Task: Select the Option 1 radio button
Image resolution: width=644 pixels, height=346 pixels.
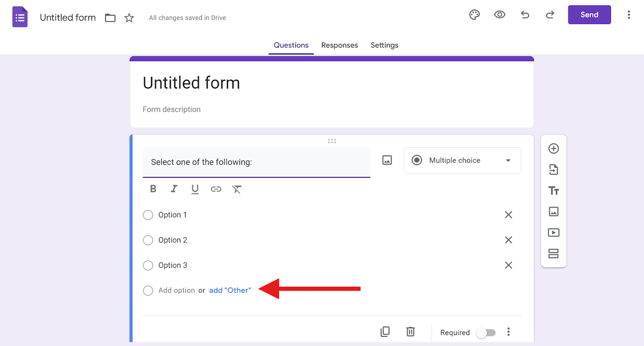Action: 148,215
